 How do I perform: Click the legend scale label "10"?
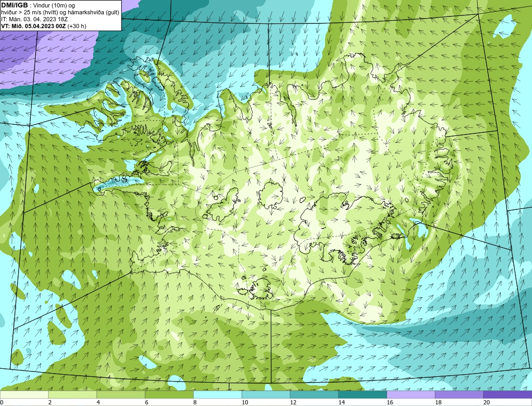(x=245, y=402)
